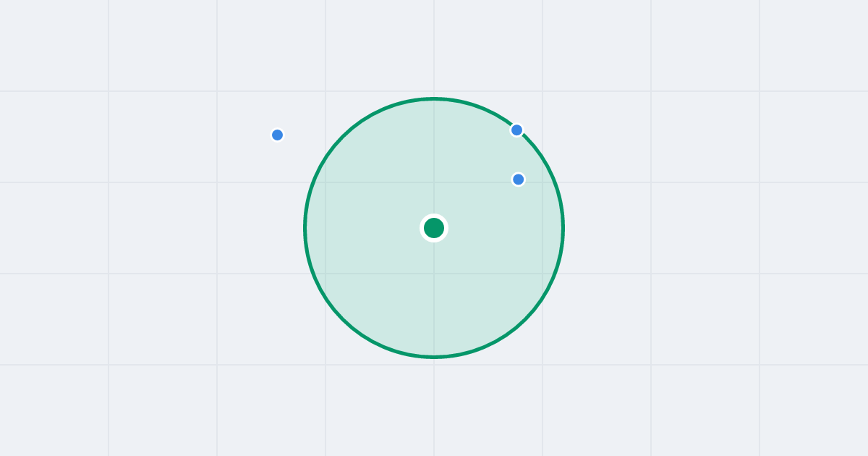Viewport: 868px width, 456px height.
Task: Select the blue dot on the circle's edge
Action: [516, 130]
